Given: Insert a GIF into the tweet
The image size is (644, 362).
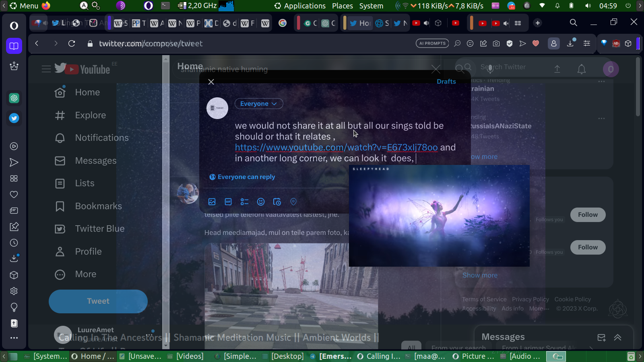Looking at the screenshot, I should point(228,202).
